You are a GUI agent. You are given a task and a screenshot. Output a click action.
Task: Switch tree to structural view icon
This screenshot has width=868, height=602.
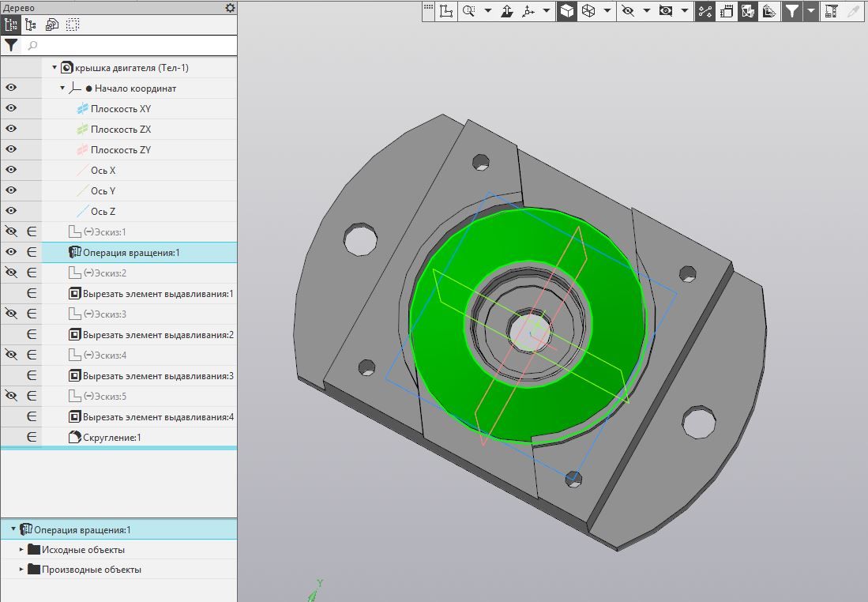pyautogui.click(x=32, y=25)
